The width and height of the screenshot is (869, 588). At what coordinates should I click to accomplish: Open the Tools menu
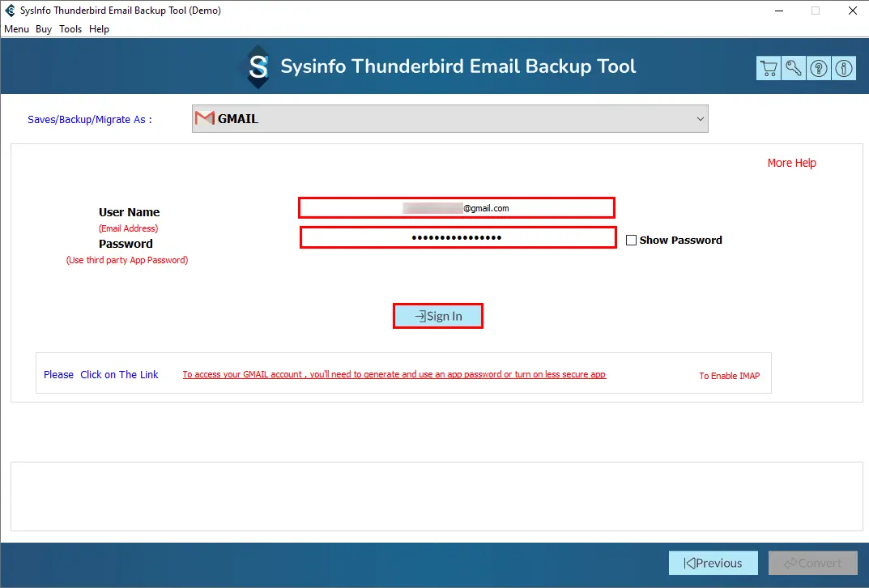70,29
